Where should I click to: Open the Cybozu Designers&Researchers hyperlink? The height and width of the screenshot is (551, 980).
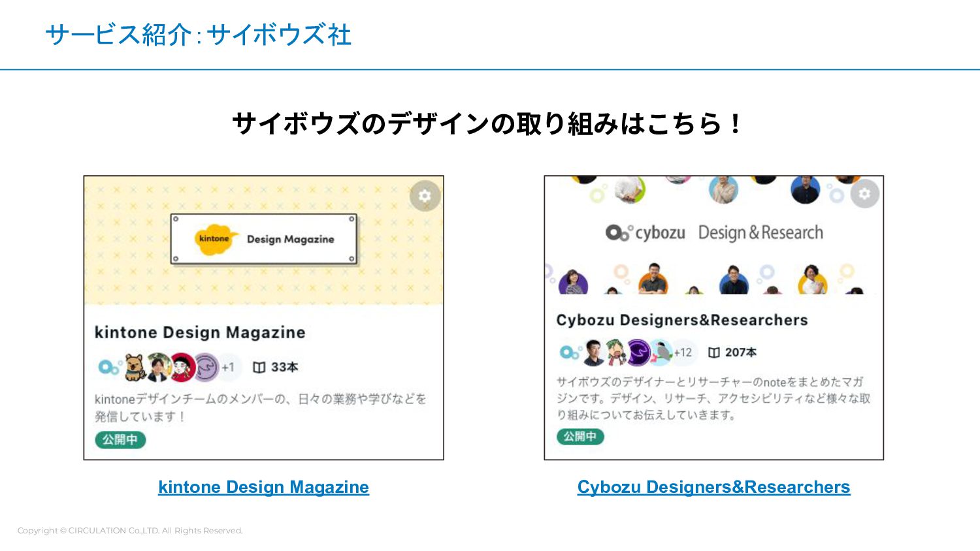713,487
